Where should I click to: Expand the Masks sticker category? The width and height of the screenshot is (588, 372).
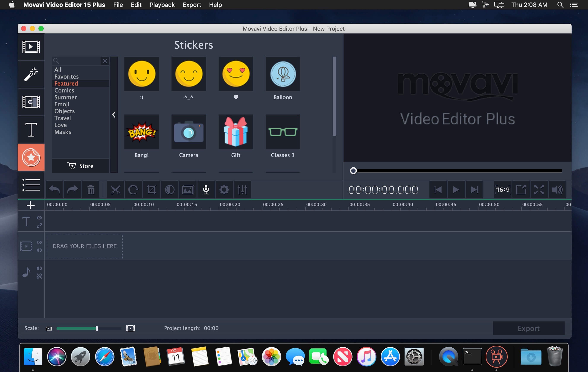pyautogui.click(x=62, y=132)
